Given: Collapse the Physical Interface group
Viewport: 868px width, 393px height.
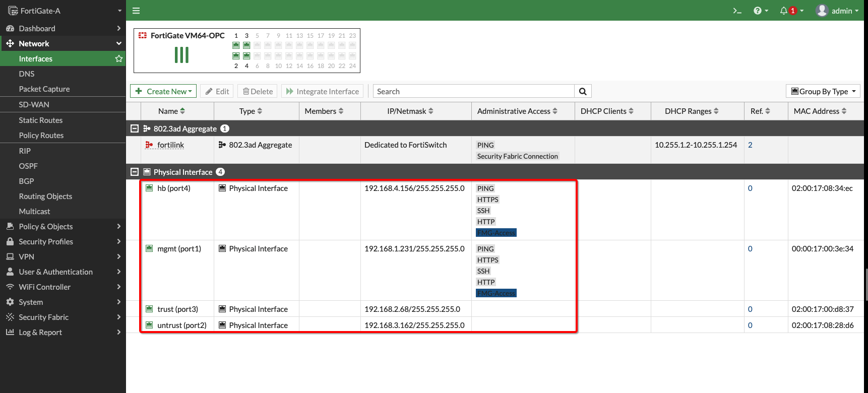Looking at the screenshot, I should [135, 172].
